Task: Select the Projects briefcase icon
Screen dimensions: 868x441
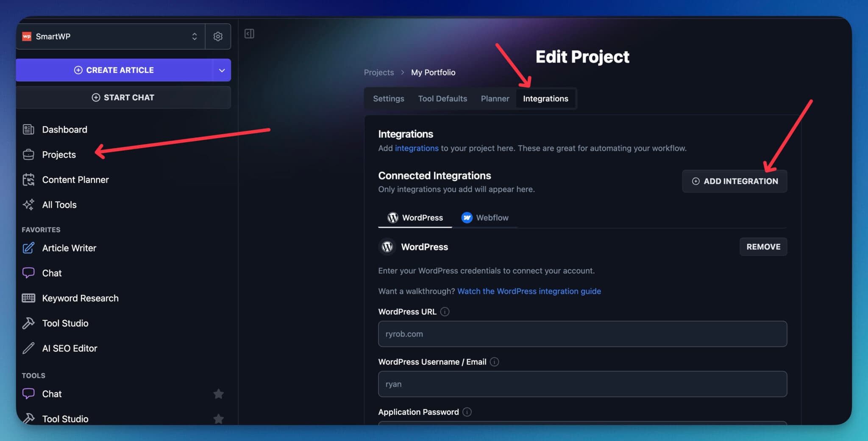Action: coord(28,154)
